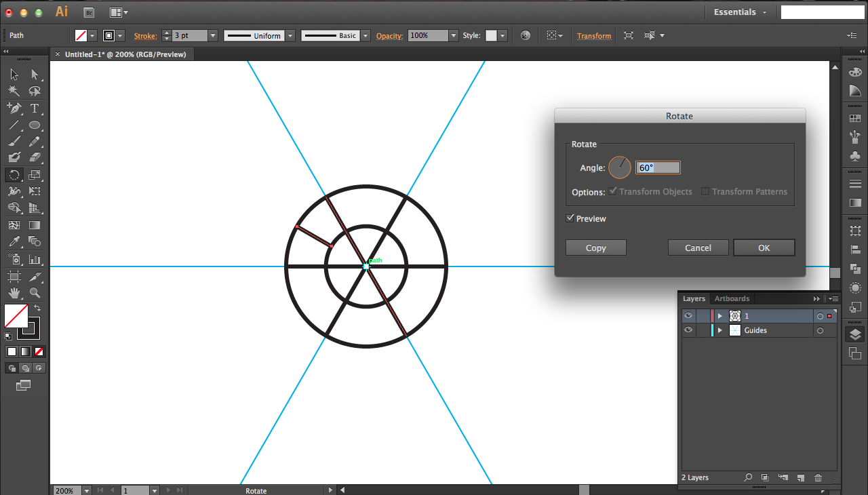Toggle Transform Objects checkbox

pos(613,191)
